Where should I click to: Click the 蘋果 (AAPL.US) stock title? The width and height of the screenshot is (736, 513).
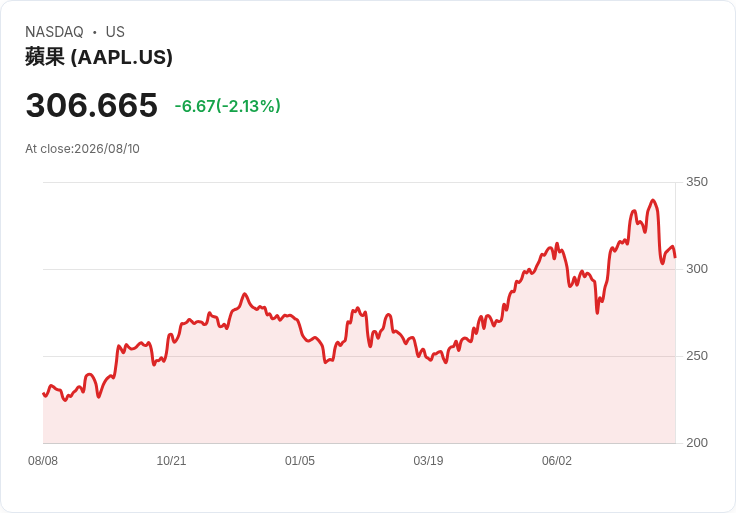point(99,57)
